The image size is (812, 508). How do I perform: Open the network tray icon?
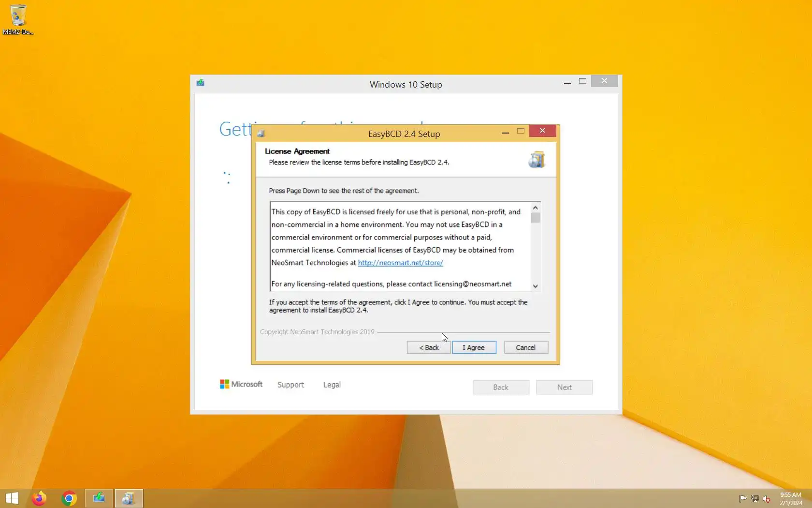[754, 499]
